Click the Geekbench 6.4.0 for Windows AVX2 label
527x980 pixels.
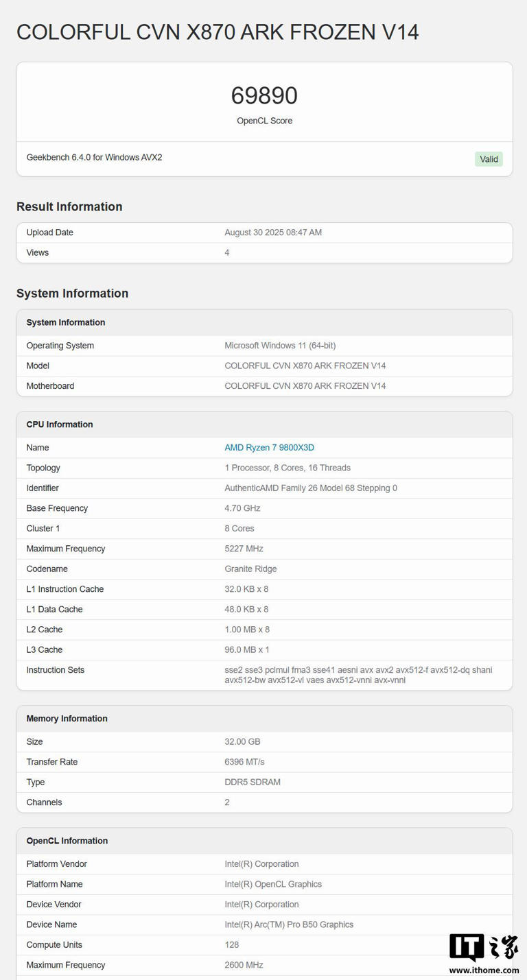[94, 157]
